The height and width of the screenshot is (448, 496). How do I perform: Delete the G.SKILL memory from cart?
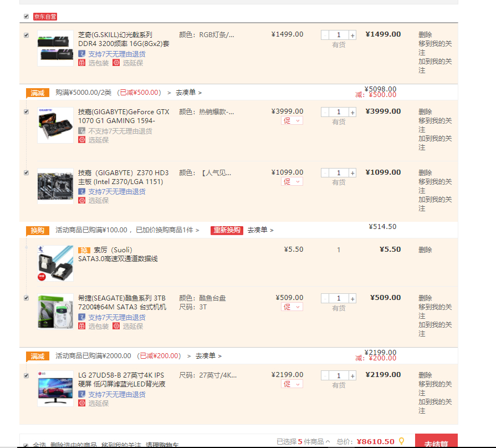point(425,34)
